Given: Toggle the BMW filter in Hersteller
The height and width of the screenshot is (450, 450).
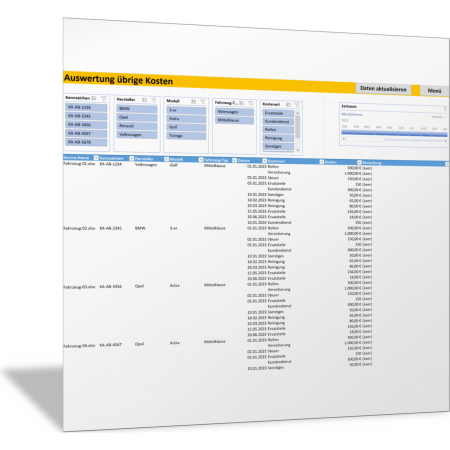Looking at the screenshot, I should [137, 109].
